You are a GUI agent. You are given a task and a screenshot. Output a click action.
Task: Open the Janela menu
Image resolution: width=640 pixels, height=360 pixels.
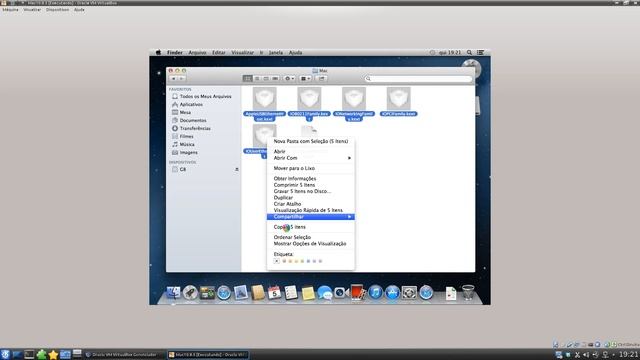[276, 52]
